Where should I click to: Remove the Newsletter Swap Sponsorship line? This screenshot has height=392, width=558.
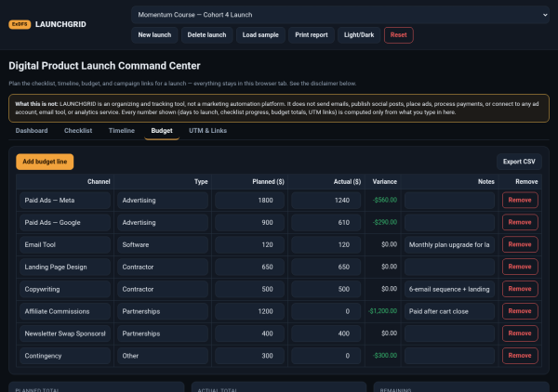(520, 333)
